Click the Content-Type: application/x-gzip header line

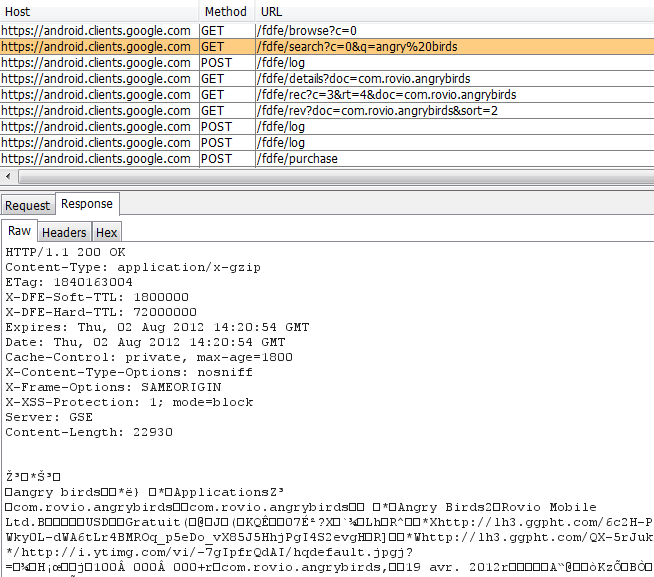click(x=133, y=267)
